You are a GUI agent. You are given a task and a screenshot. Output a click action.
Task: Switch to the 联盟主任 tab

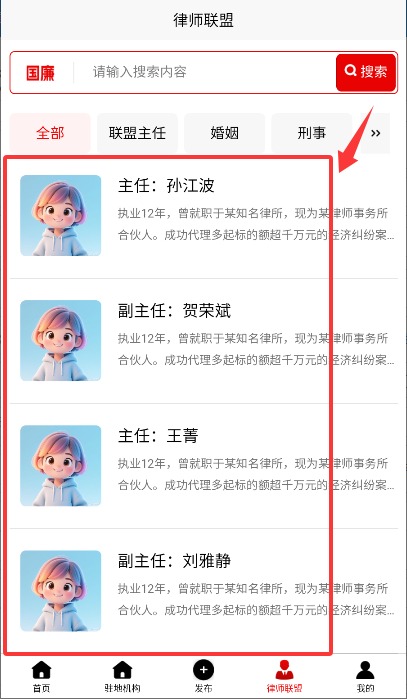(x=137, y=133)
